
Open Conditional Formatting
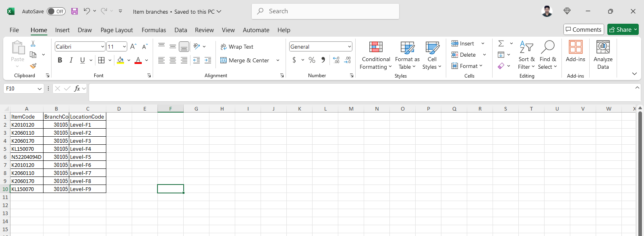pyautogui.click(x=375, y=55)
